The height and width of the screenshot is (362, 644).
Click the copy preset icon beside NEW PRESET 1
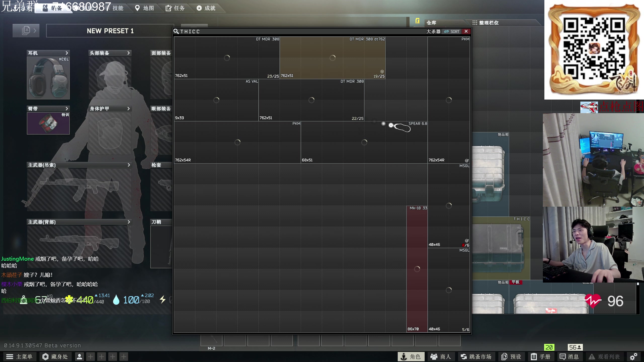pos(26,31)
